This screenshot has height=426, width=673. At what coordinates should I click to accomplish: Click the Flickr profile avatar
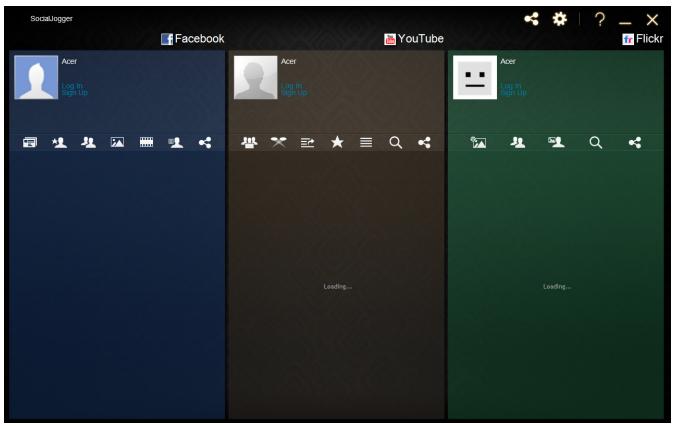click(x=475, y=77)
